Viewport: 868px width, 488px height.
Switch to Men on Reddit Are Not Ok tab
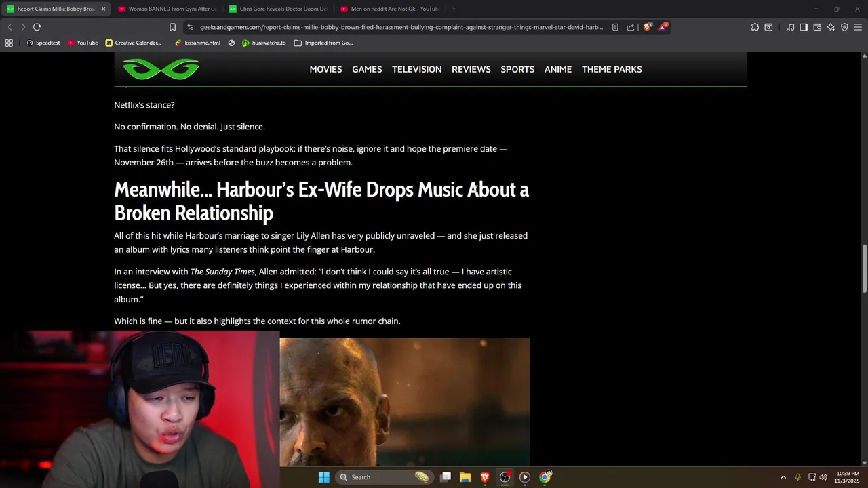click(389, 9)
